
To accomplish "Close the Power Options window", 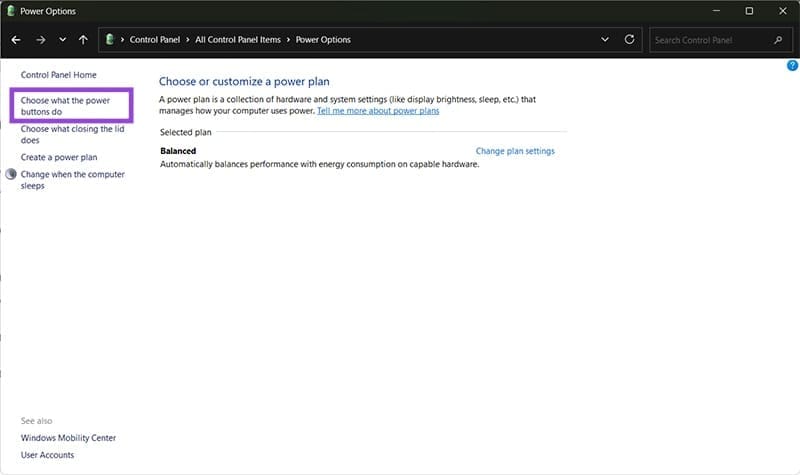I will tap(783, 11).
